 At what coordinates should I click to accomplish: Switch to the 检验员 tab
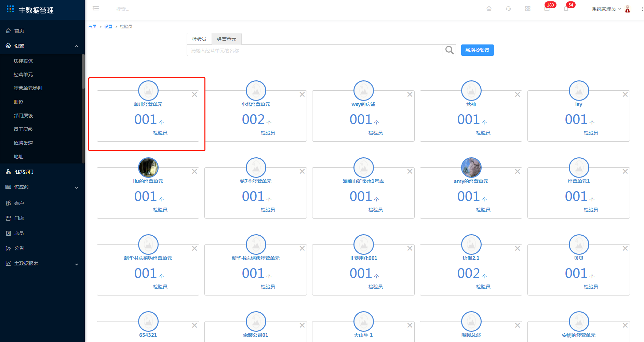pos(199,39)
